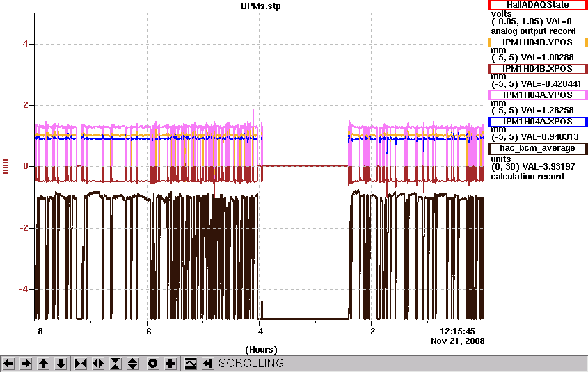Click the waveform graph refresh icon
Screen dimensions: 588x372
191,364
